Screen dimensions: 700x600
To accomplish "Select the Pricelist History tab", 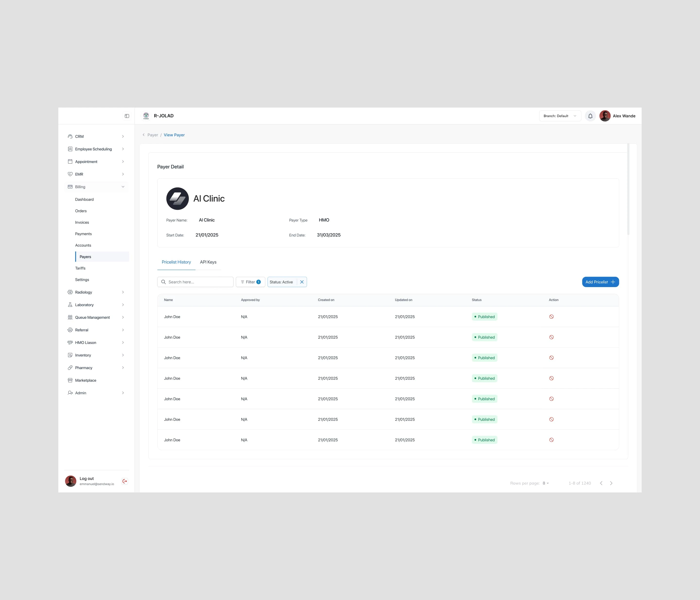I will 176,262.
